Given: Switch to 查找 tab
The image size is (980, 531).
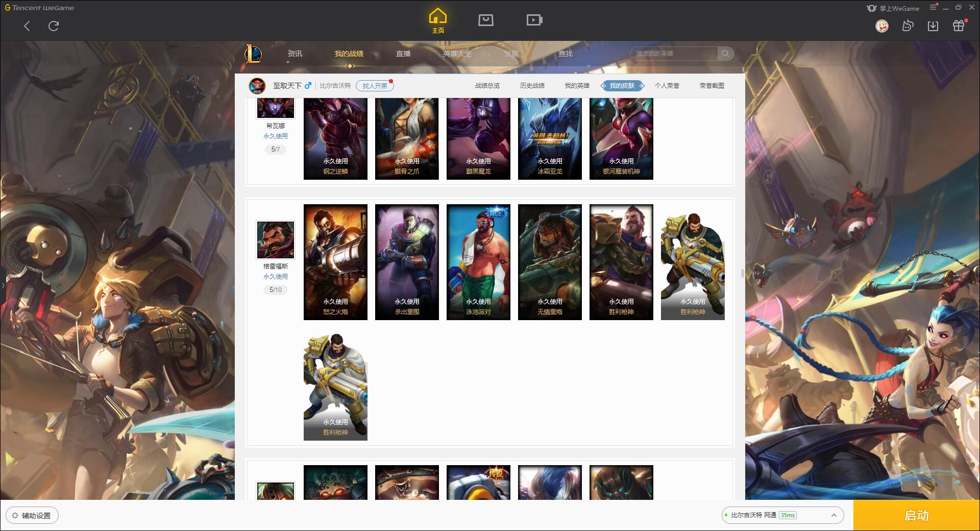Looking at the screenshot, I should [x=566, y=54].
